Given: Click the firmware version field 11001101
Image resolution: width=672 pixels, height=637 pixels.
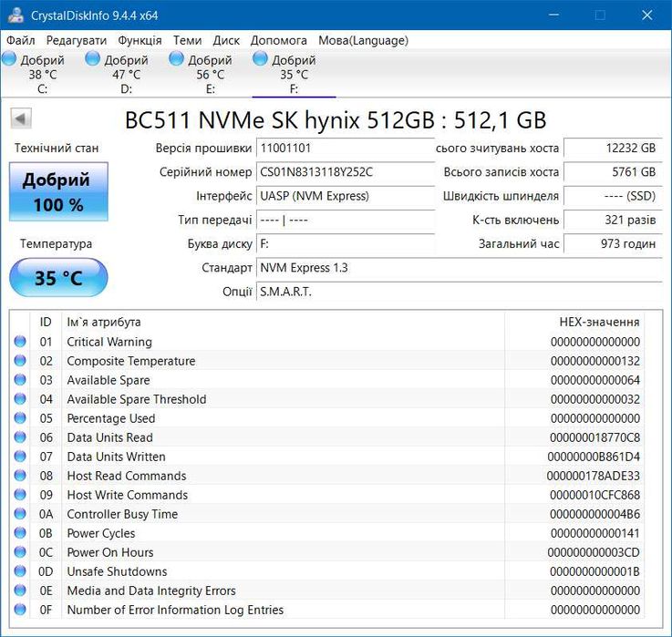Looking at the screenshot, I should tap(346, 149).
